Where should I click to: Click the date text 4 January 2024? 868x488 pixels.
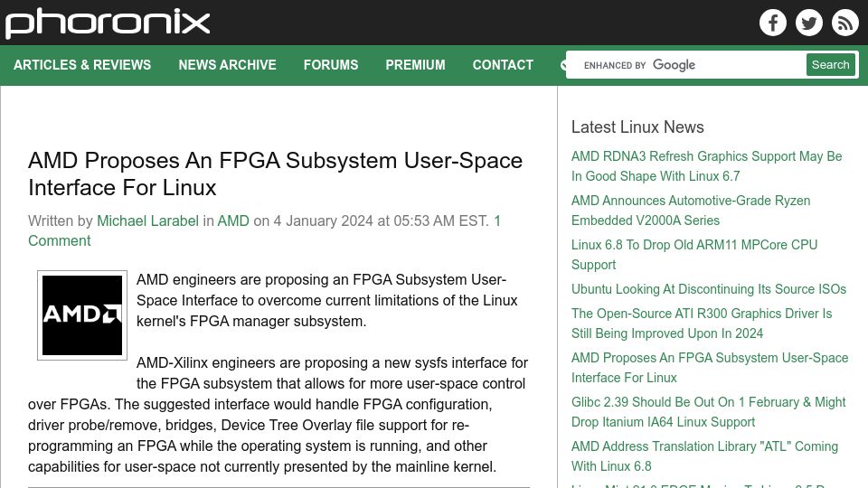point(324,221)
